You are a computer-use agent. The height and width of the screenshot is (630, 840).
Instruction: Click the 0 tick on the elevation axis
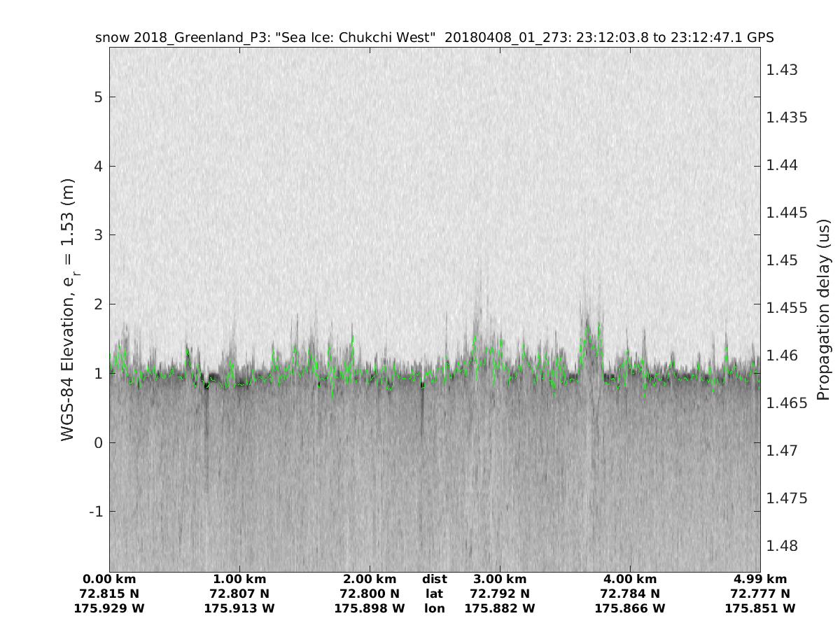pos(97,442)
